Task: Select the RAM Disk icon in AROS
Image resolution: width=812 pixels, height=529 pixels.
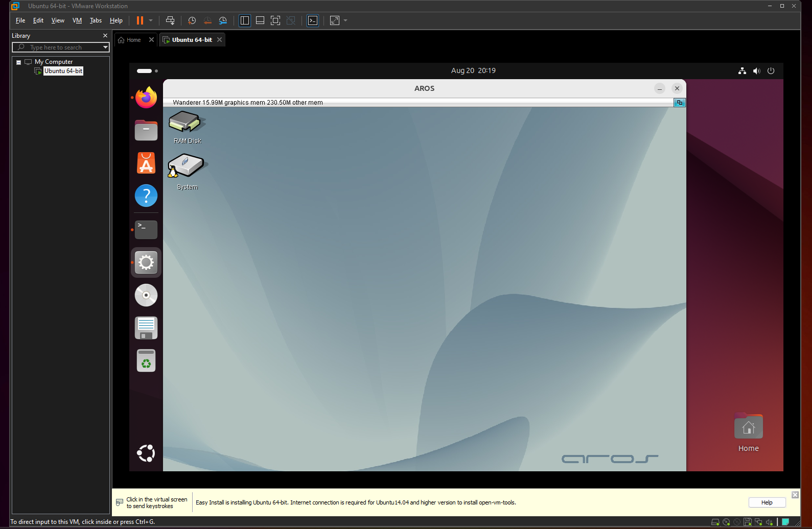Action: (x=187, y=128)
